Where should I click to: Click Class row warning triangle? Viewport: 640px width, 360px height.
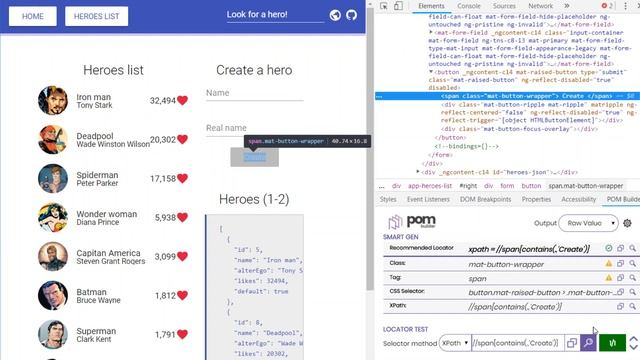(609, 263)
